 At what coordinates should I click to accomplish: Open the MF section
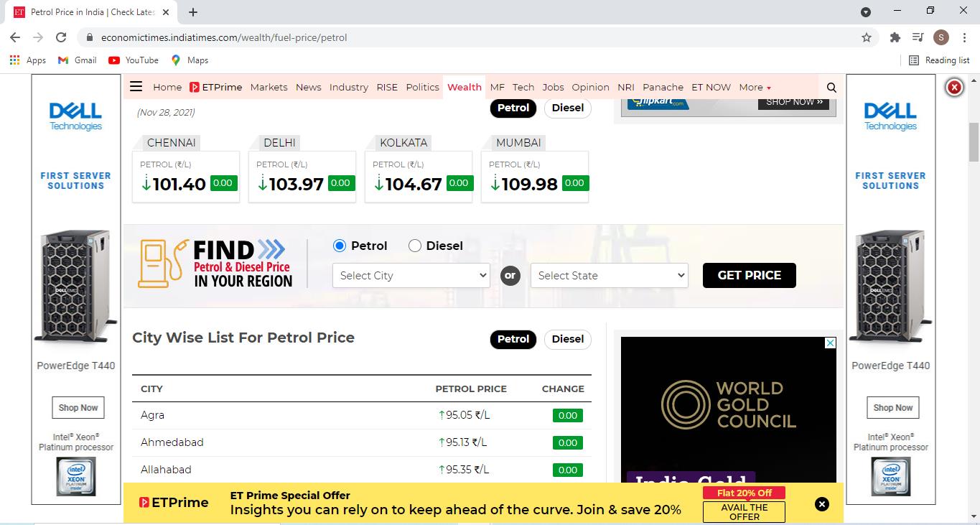pos(498,87)
